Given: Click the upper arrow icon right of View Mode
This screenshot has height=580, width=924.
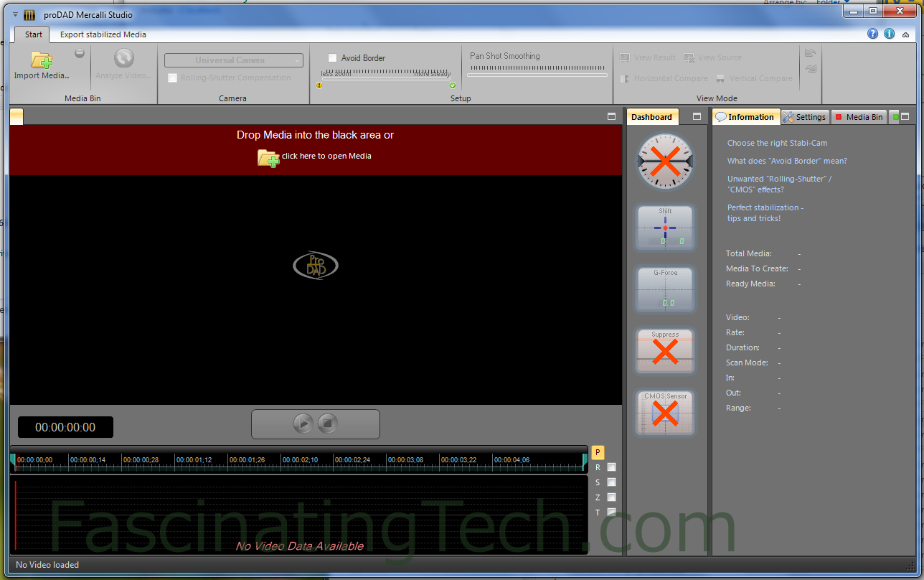Looking at the screenshot, I should (x=811, y=53).
